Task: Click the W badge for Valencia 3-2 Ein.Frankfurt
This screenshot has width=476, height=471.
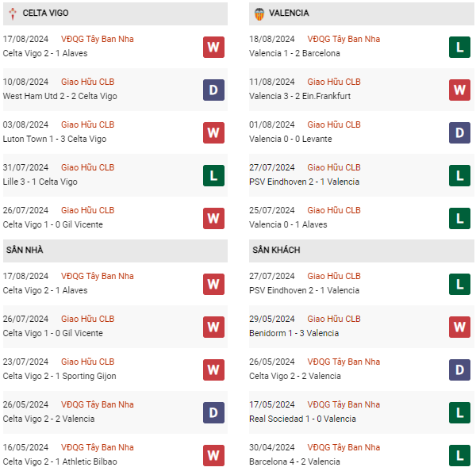Action: [x=459, y=90]
